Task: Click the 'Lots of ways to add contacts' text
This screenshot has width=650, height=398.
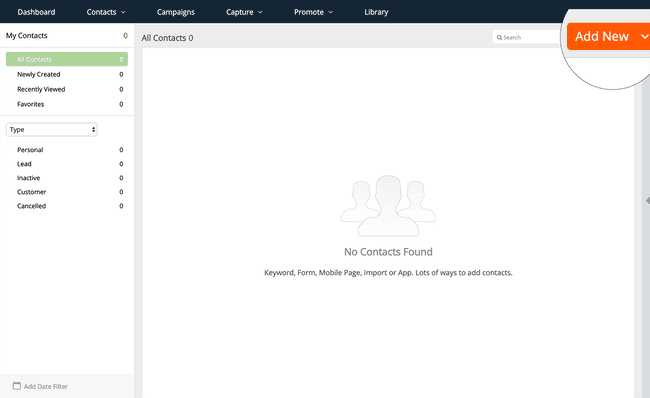Action: pos(464,273)
